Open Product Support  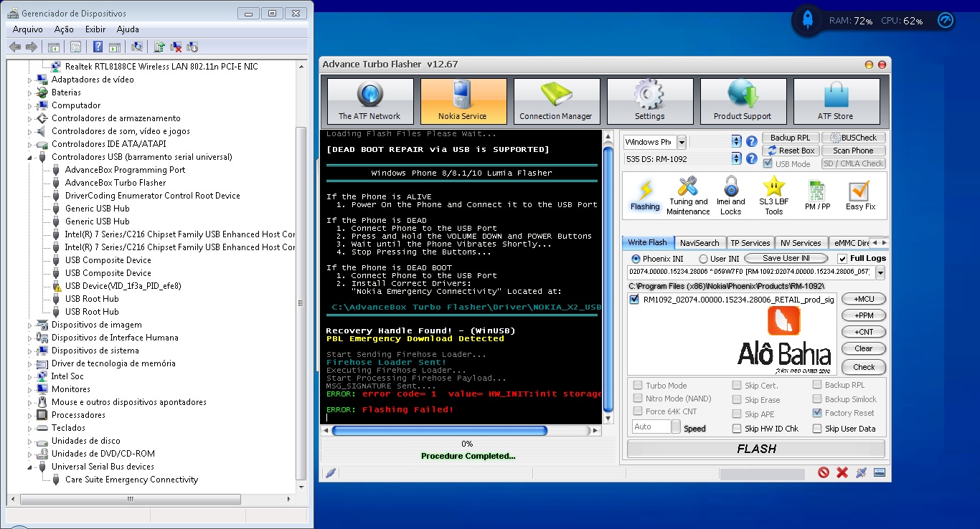click(x=743, y=101)
